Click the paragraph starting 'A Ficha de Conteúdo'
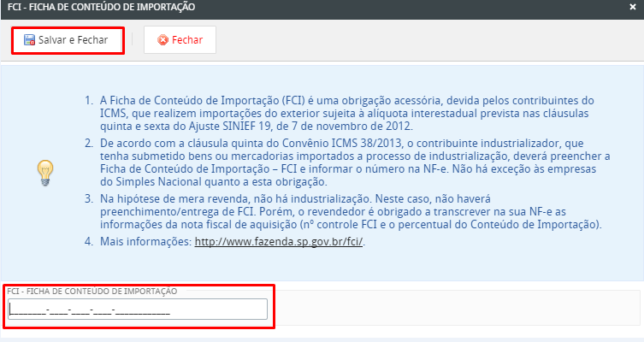Image resolution: width=644 pixels, height=342 pixels. 347,114
